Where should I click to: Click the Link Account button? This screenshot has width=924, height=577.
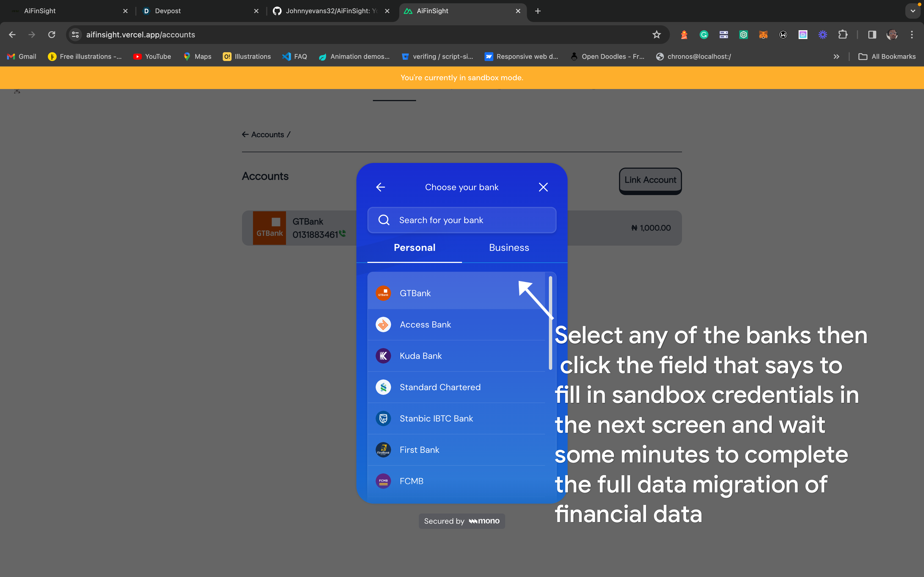pos(650,180)
